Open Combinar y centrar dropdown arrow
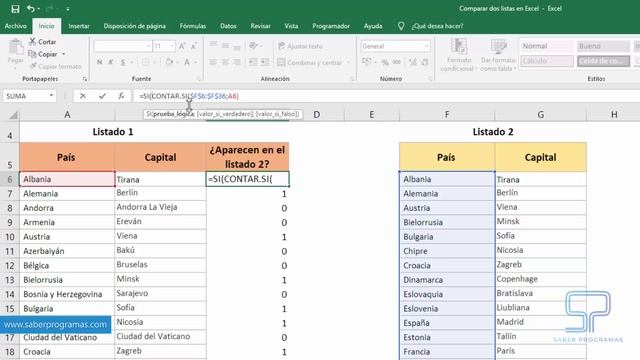Screen dimensions: 640x360 348,62
